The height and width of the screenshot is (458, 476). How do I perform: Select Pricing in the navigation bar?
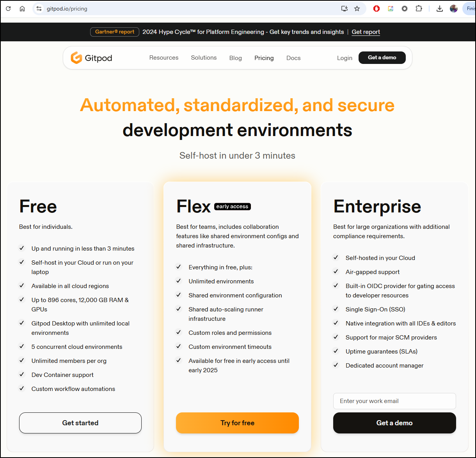click(x=264, y=58)
